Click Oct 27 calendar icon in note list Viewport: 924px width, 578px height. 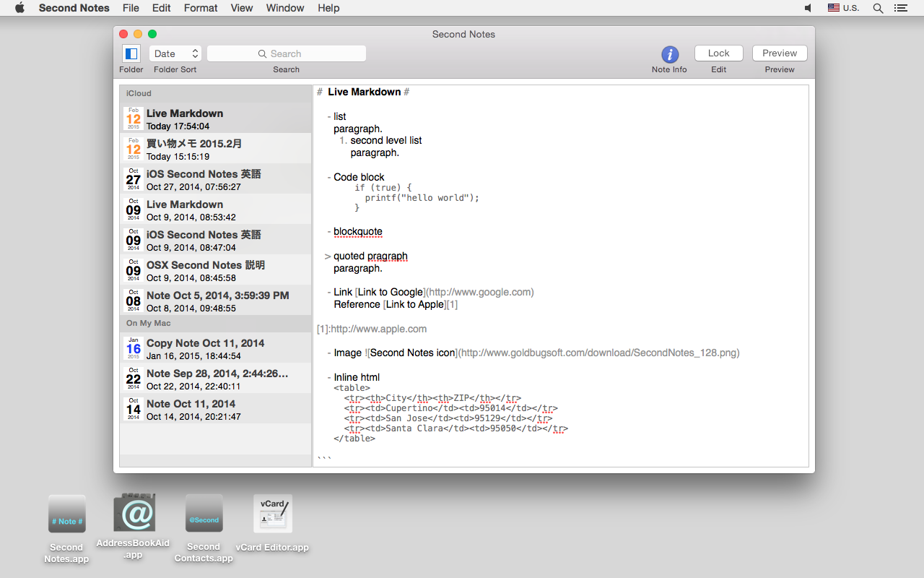pos(134,179)
